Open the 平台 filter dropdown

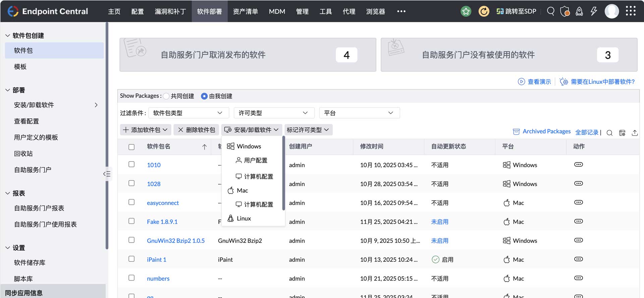click(360, 113)
